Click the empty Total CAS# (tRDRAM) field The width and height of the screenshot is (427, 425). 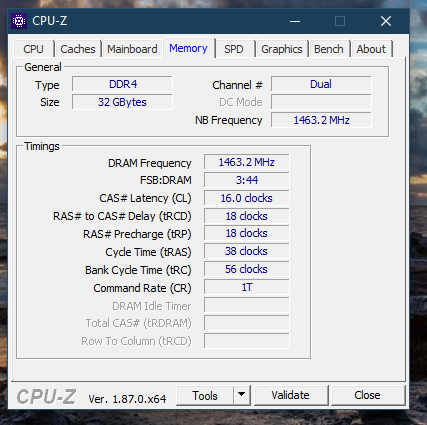pyautogui.click(x=247, y=323)
